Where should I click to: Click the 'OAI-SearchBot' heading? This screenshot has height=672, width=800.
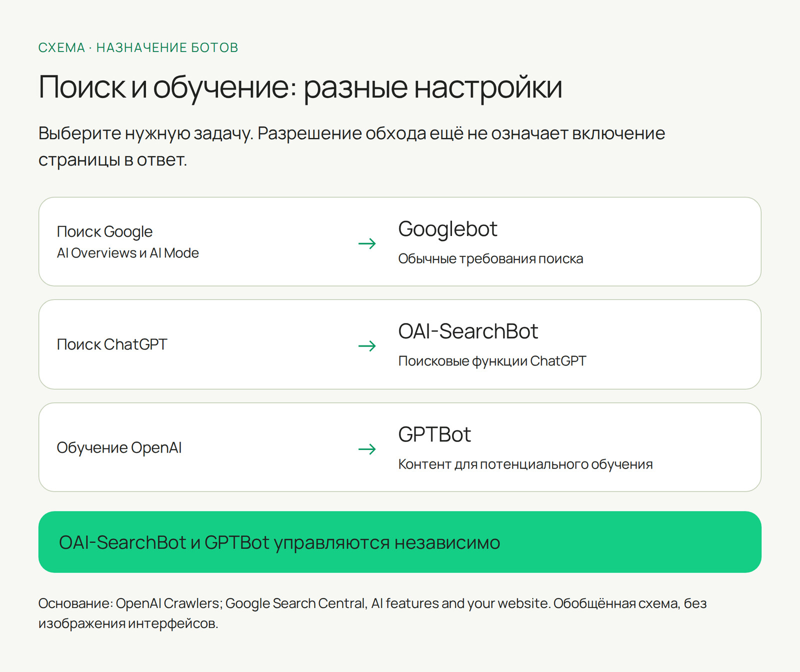point(468,331)
